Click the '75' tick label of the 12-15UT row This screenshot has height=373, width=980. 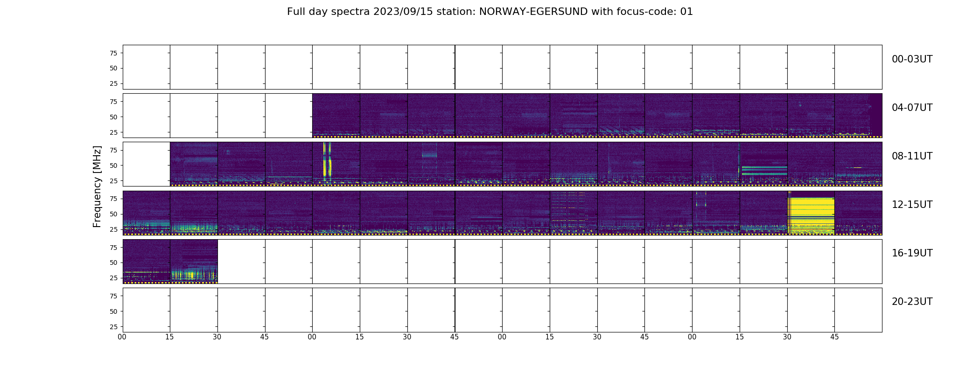pyautogui.click(x=113, y=199)
